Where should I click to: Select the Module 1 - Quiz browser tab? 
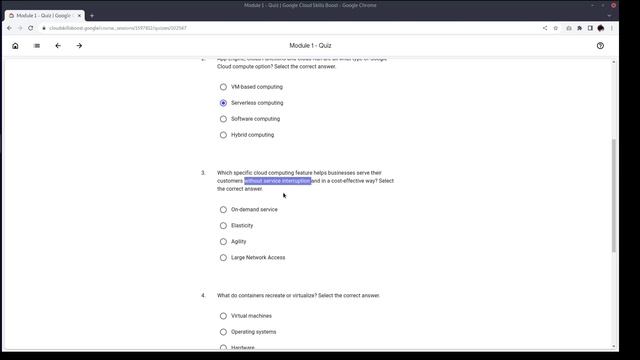pyautogui.click(x=44, y=16)
